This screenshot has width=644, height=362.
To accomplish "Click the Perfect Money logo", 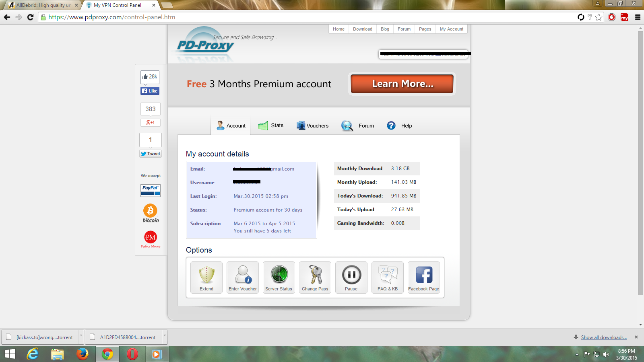I will [x=151, y=239].
